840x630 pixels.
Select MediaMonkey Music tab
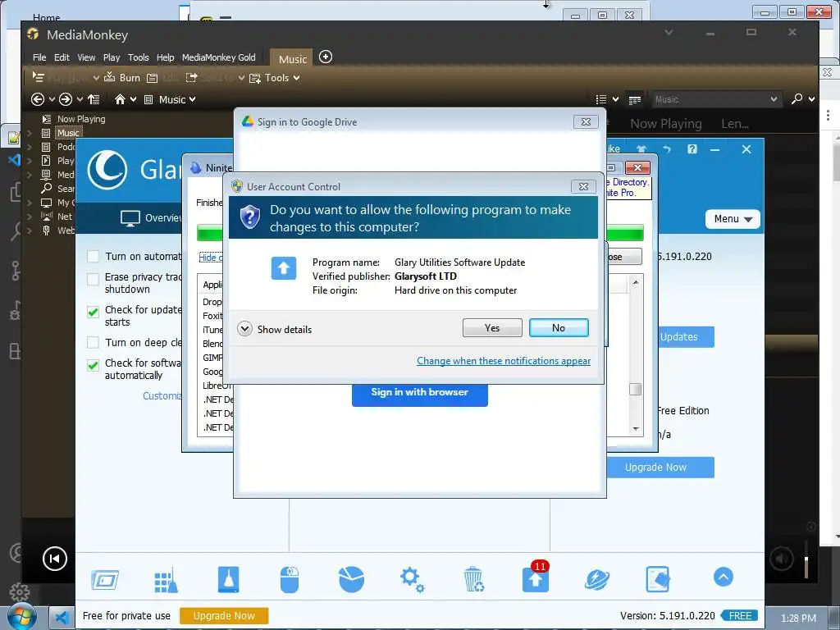(x=293, y=59)
